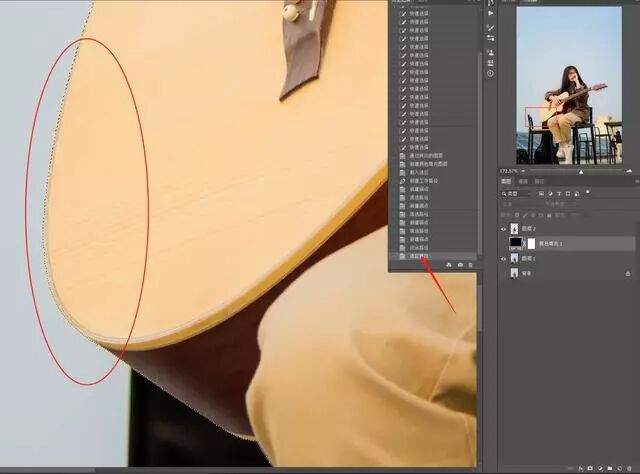Click the 图层 2 layer thumbnail
The image size is (640, 474).
(514, 229)
